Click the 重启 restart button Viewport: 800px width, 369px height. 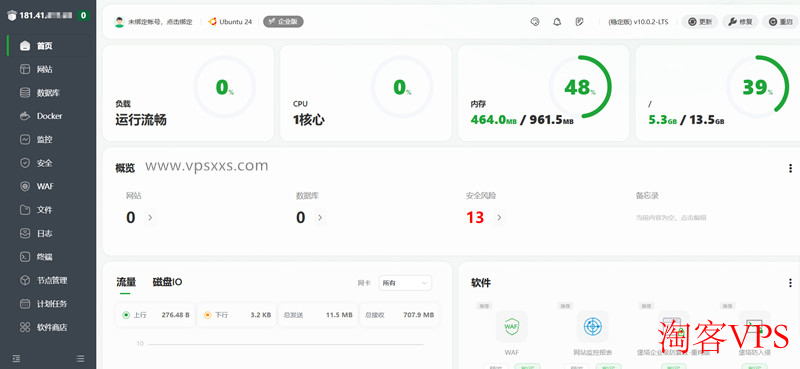(781, 22)
